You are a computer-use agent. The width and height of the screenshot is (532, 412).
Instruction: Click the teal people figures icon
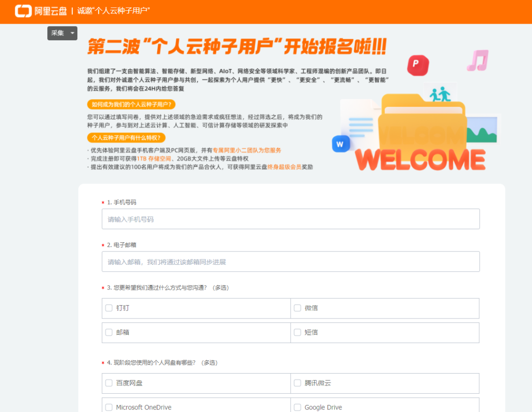coord(439,94)
